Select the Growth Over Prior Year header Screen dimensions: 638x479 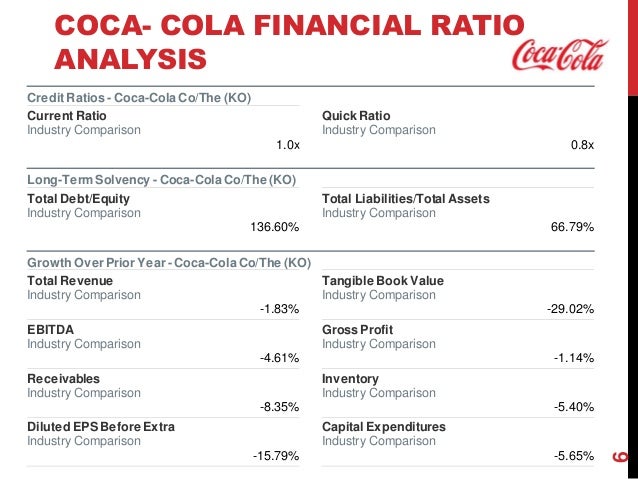click(x=169, y=263)
